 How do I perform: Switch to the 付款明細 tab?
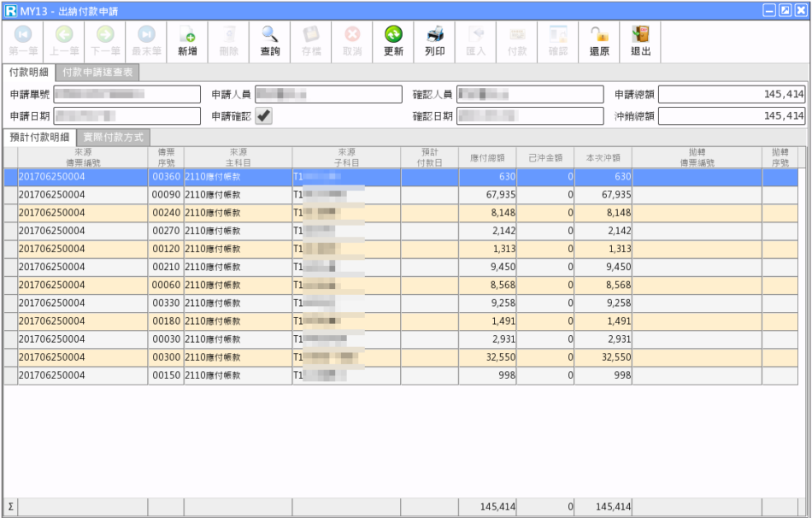[x=29, y=72]
